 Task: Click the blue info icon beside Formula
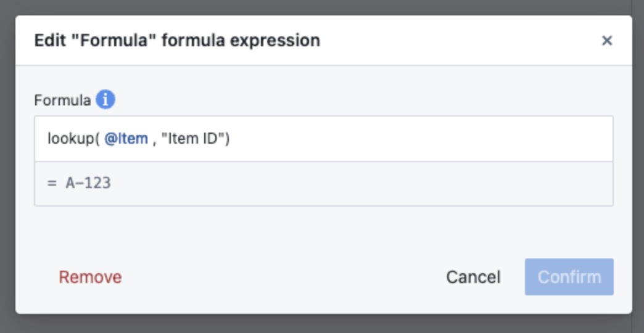coord(105,99)
